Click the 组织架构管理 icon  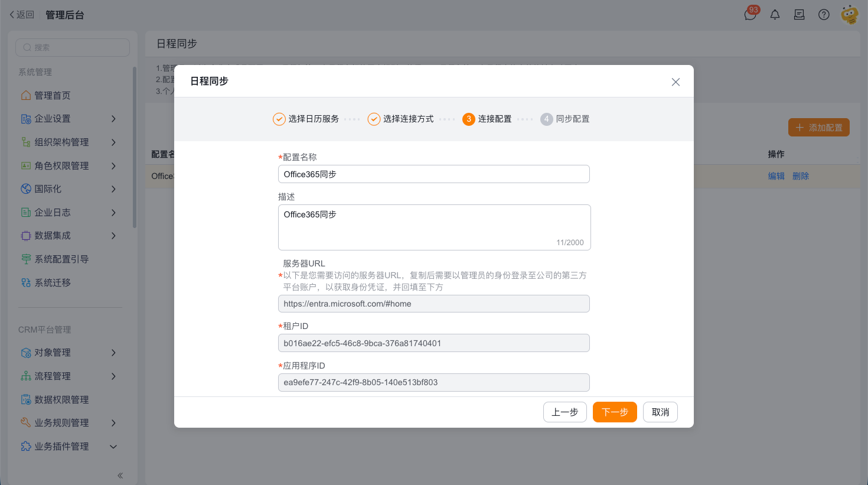click(25, 142)
